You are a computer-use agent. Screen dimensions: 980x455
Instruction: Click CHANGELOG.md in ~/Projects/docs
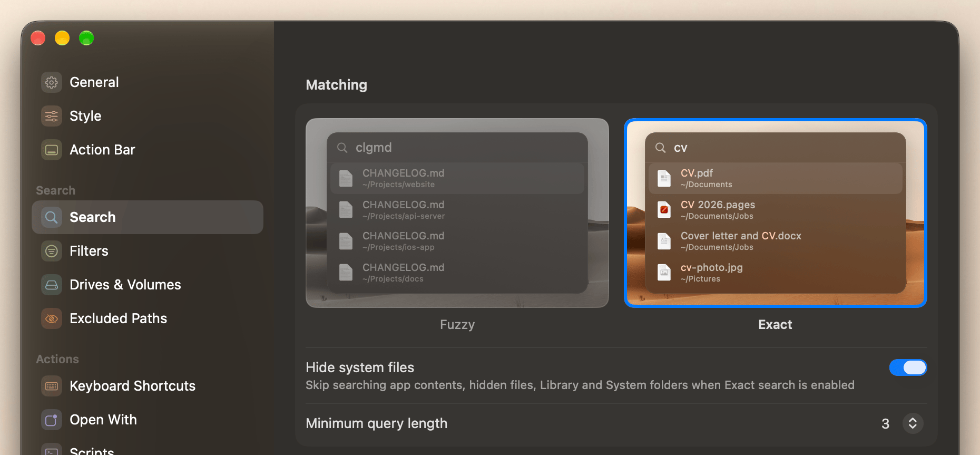[x=457, y=273]
